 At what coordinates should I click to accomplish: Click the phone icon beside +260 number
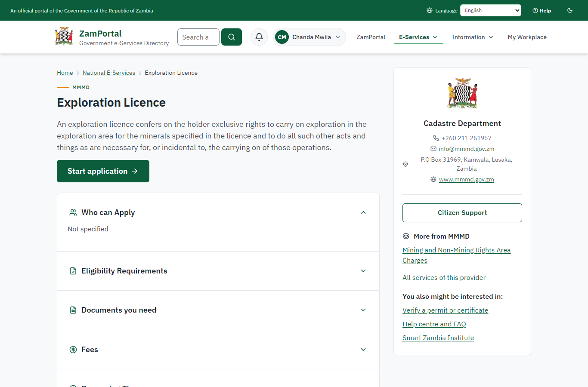click(x=436, y=138)
